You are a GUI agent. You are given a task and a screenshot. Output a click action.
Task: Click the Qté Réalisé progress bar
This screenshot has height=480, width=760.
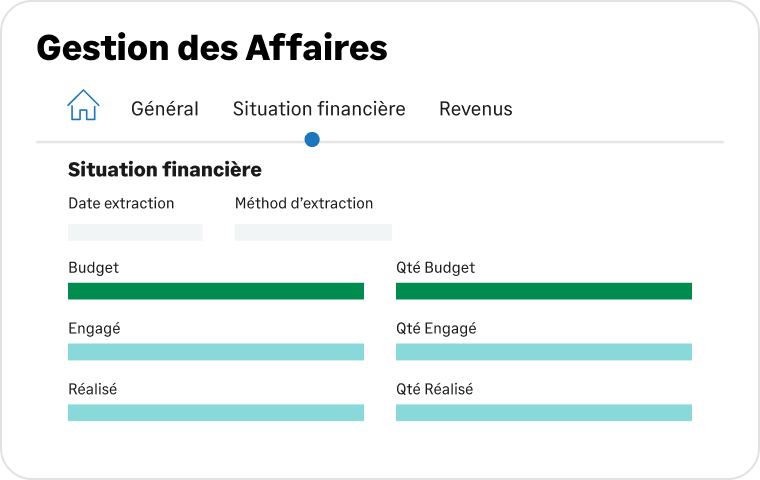pos(544,413)
